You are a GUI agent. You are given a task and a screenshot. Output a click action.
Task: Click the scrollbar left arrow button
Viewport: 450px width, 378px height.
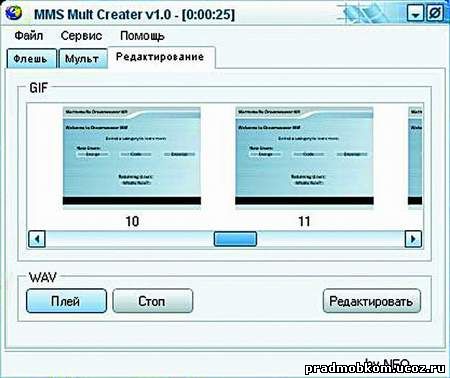tap(37, 239)
